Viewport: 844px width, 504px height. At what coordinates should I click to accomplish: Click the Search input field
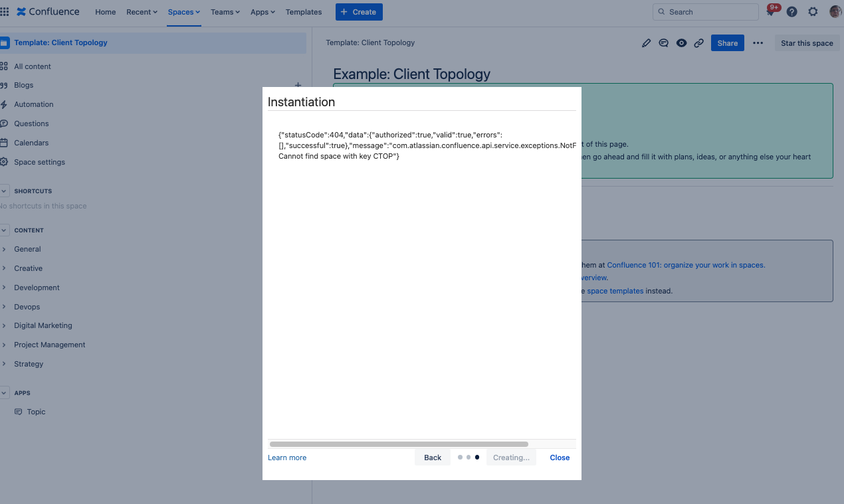[706, 12]
